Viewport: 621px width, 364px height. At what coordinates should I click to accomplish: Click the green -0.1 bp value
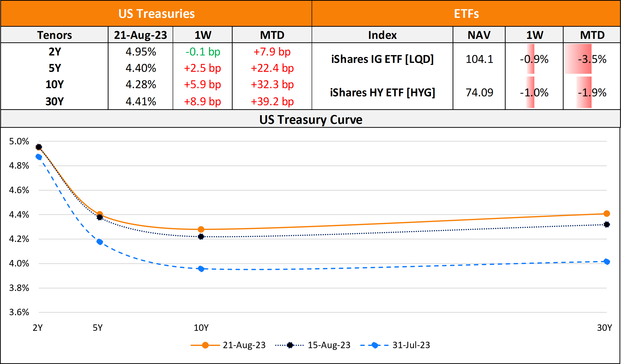[x=203, y=52]
